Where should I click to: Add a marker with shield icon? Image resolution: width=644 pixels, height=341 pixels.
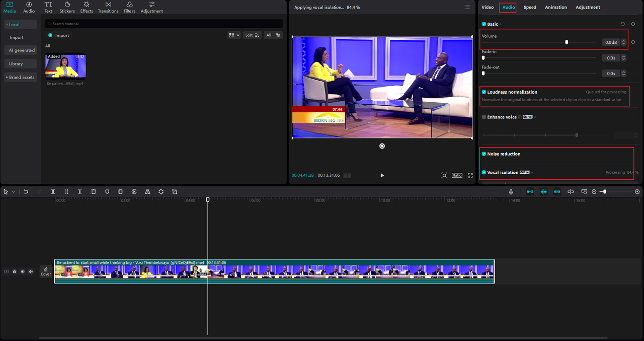point(107,191)
